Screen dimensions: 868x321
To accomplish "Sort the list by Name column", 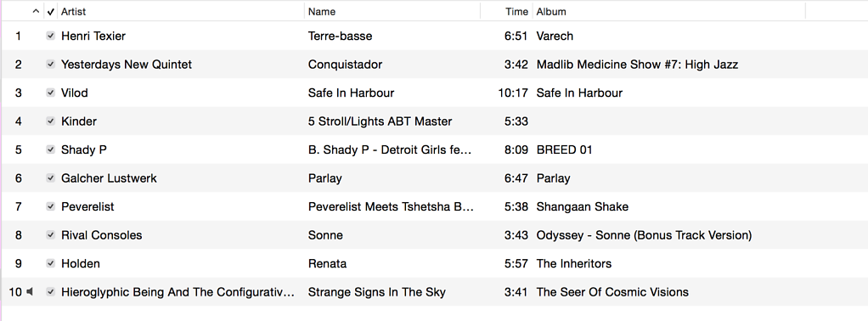I will click(322, 12).
